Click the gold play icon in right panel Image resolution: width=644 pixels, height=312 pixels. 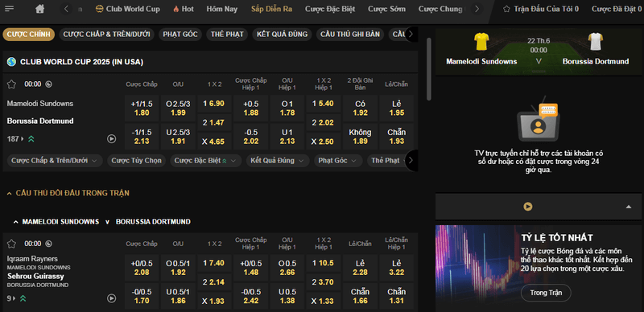(x=528, y=207)
